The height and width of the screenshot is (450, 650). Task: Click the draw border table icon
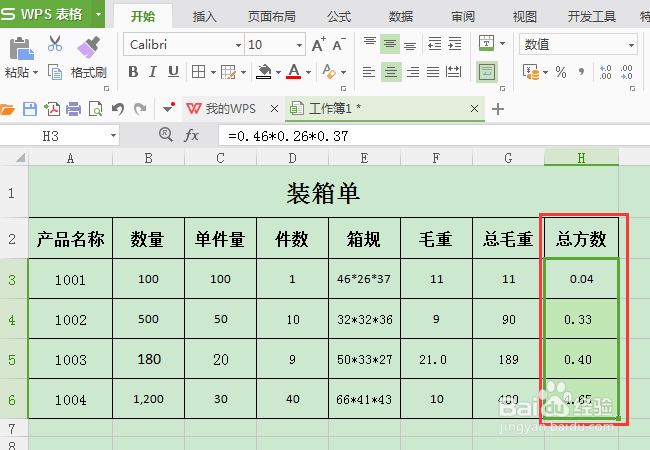(x=228, y=72)
